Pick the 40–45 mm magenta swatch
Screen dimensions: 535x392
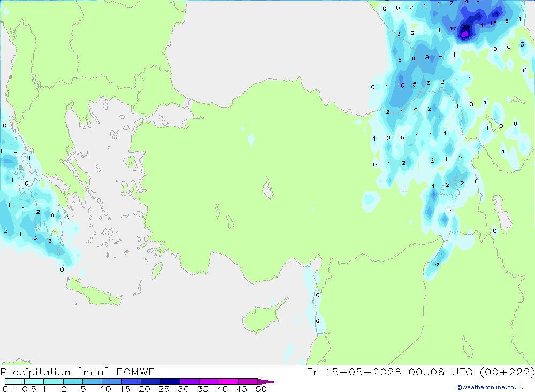pos(228,381)
